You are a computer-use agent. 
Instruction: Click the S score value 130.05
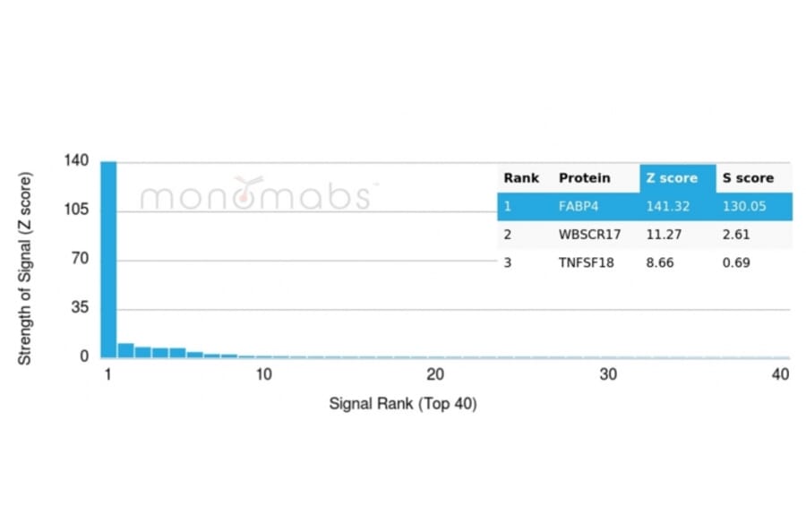745,207
